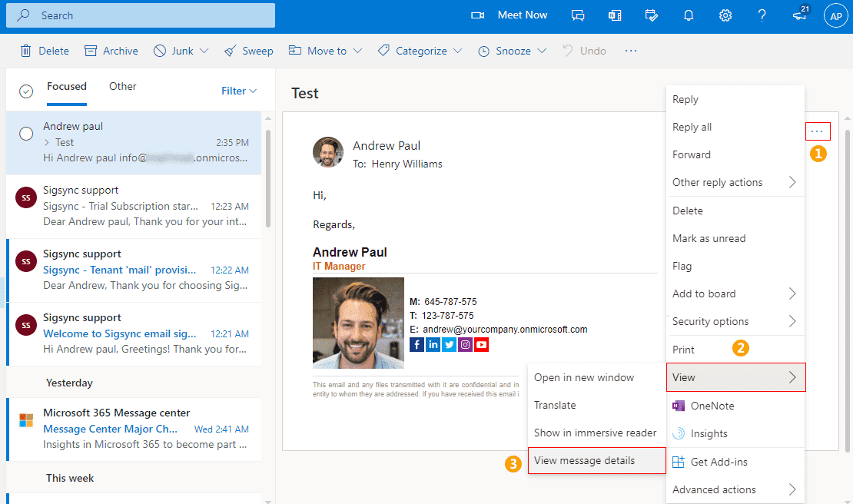Click the LinkedIn icon in signature
This screenshot has width=853, height=504.
point(433,344)
